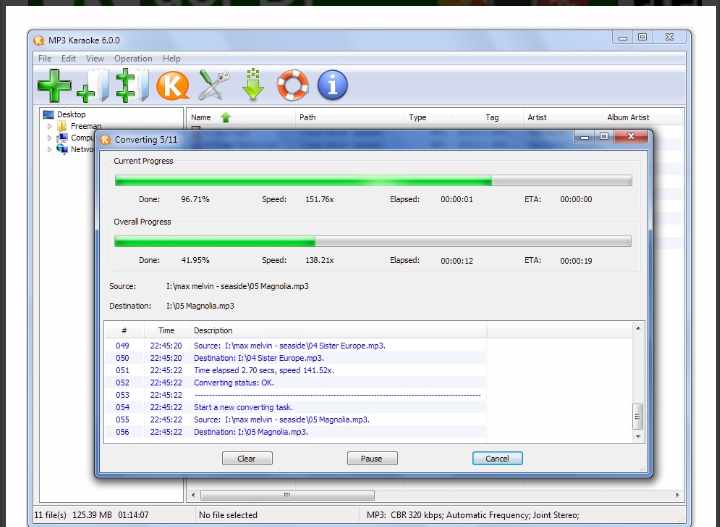Open the Help menu
Viewport: 720px width, 527px height.
(x=171, y=59)
